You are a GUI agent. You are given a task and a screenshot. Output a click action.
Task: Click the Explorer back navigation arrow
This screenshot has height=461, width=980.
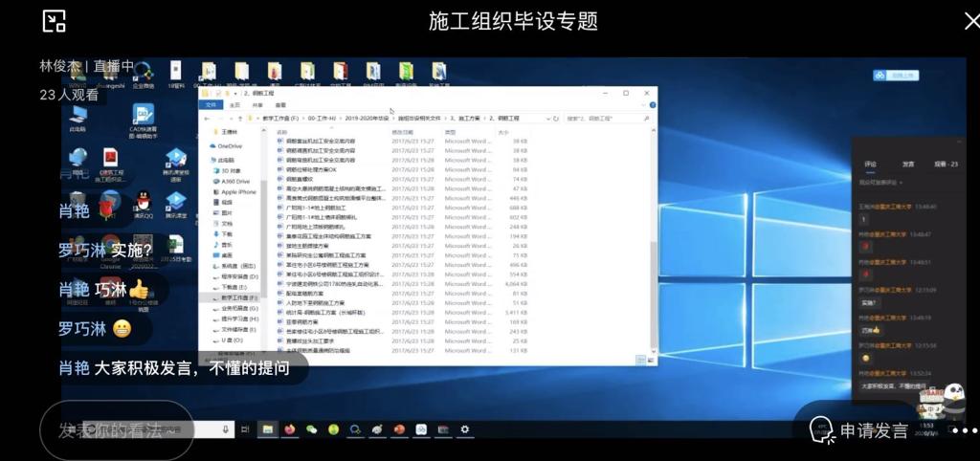[208, 118]
